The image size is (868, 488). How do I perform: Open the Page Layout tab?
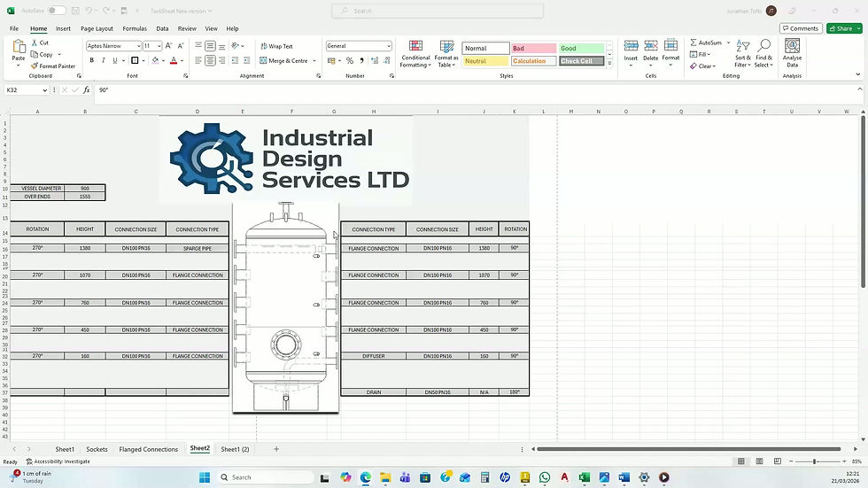(97, 28)
